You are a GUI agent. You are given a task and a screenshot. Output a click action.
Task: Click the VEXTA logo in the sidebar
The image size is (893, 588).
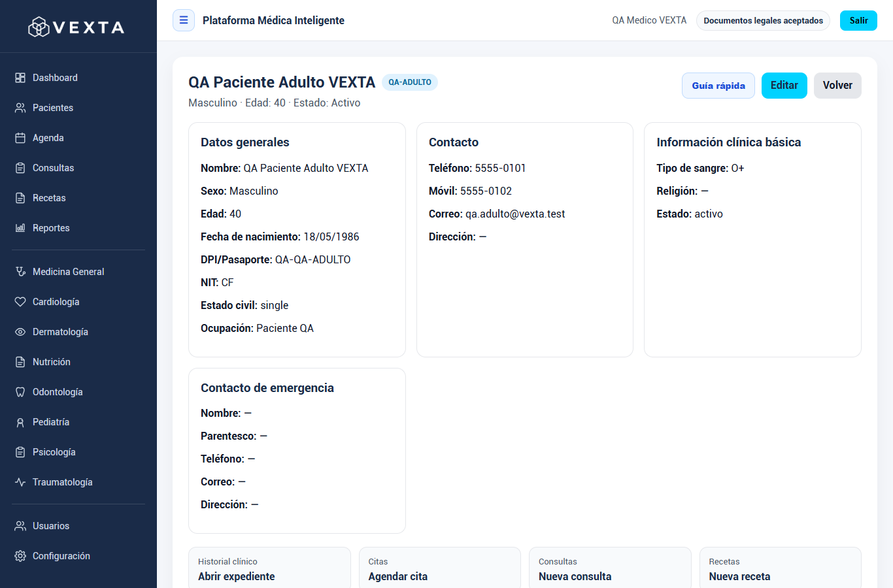[x=76, y=27]
